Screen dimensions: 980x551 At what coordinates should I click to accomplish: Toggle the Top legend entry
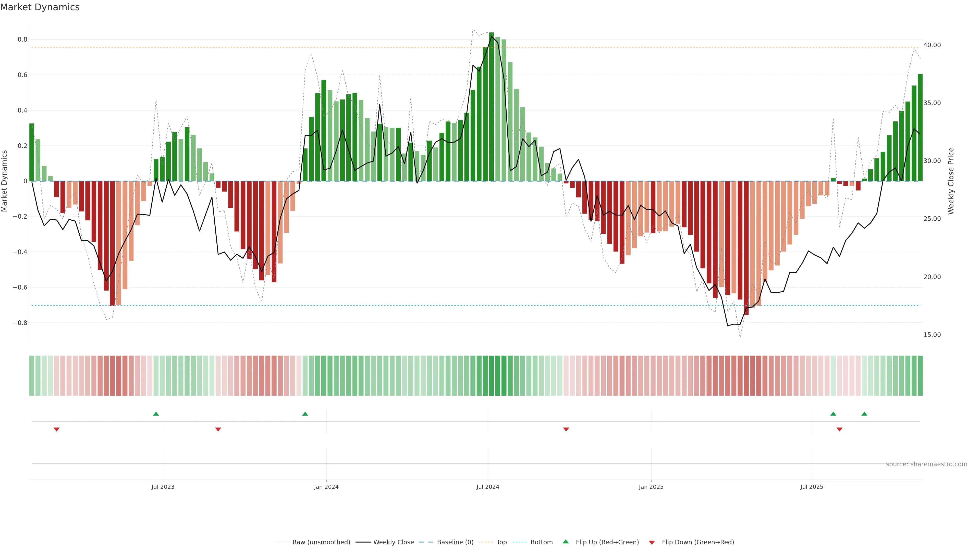point(501,542)
